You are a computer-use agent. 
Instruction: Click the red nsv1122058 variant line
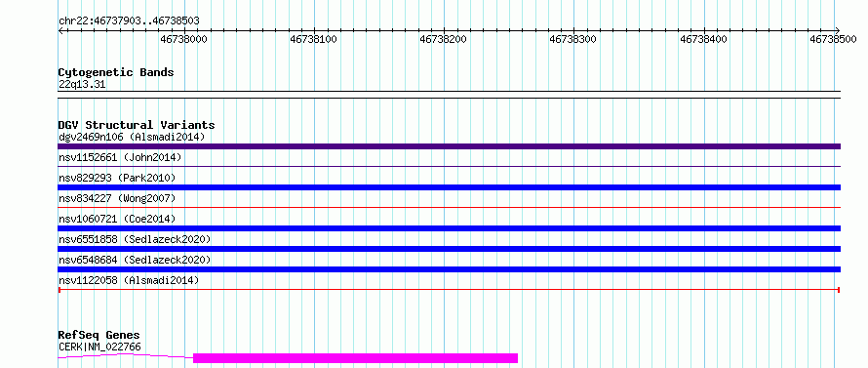click(x=449, y=289)
